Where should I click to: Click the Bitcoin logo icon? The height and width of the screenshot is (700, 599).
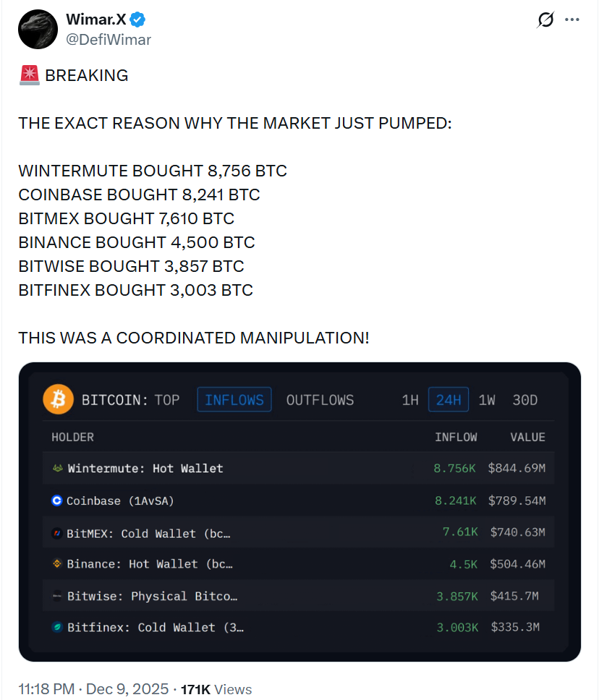[x=58, y=398]
